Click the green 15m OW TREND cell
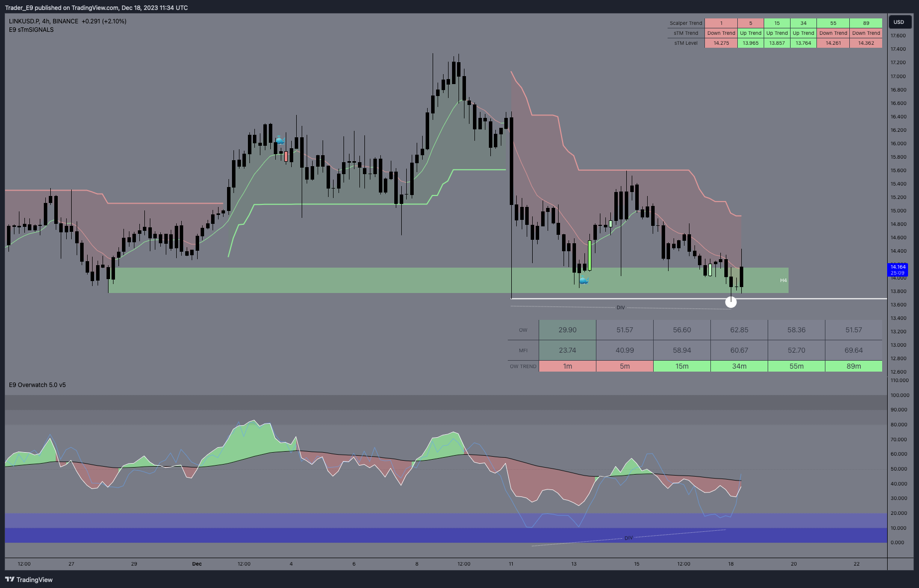 point(682,366)
